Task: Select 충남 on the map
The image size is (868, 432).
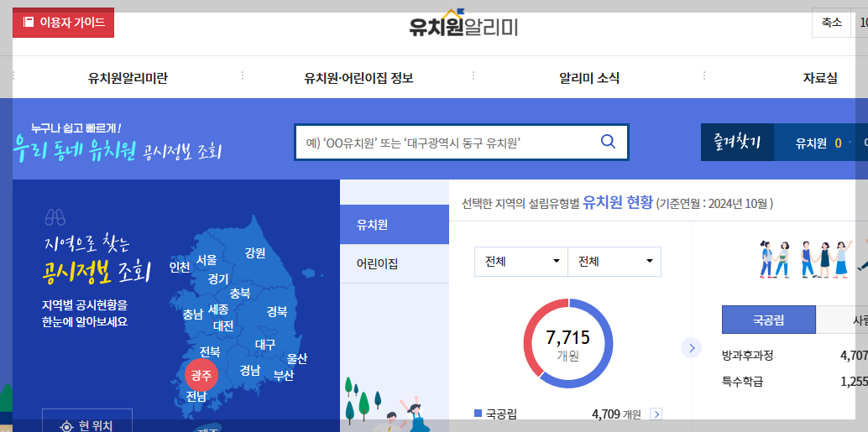Action: pos(193,315)
